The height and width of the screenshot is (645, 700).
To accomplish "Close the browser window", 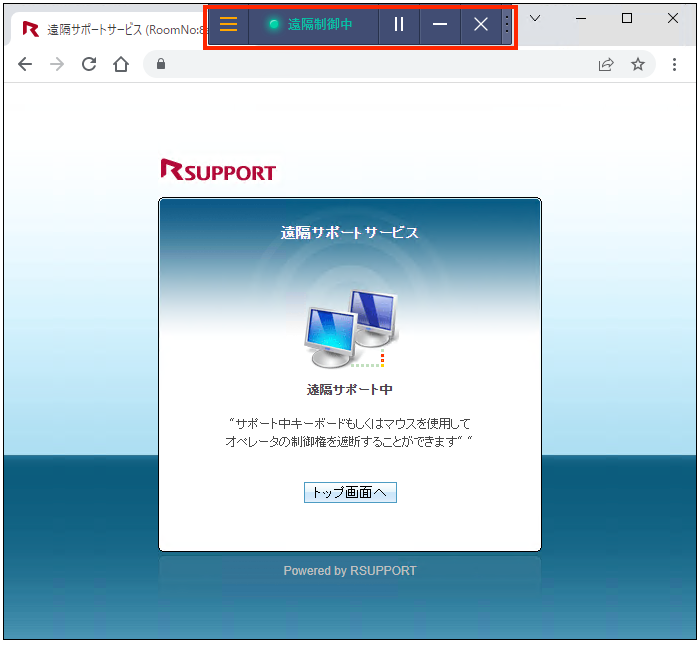I will 673,18.
